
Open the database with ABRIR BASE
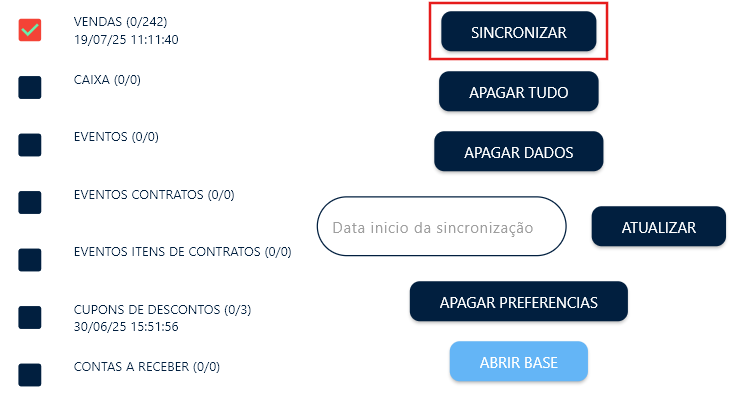(x=518, y=361)
